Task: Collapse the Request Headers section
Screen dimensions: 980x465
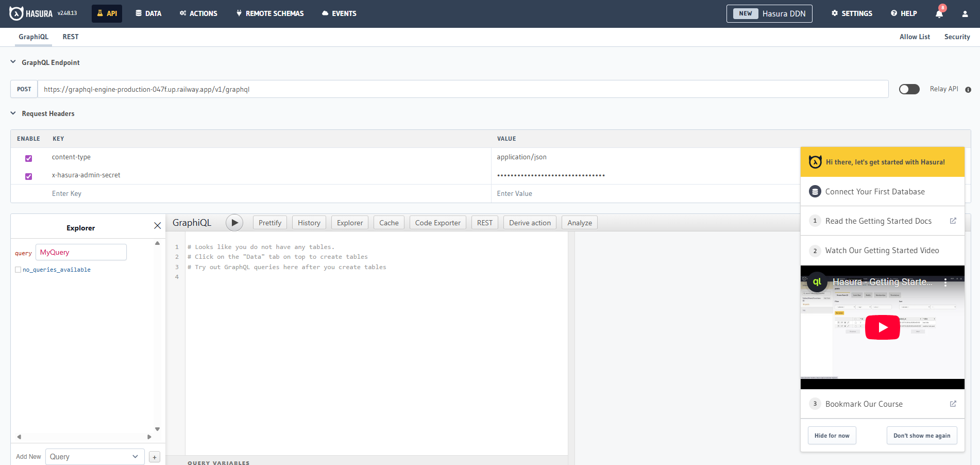Action: (x=12, y=113)
